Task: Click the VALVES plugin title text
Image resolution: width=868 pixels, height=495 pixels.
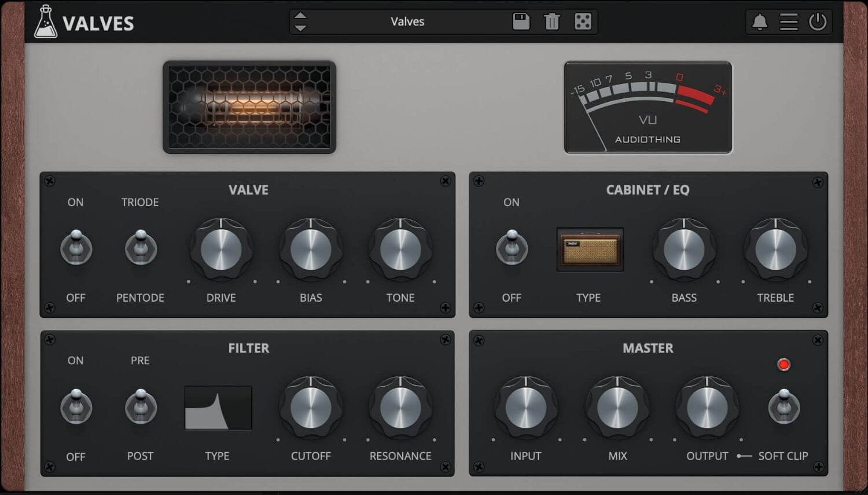Action: coord(98,24)
